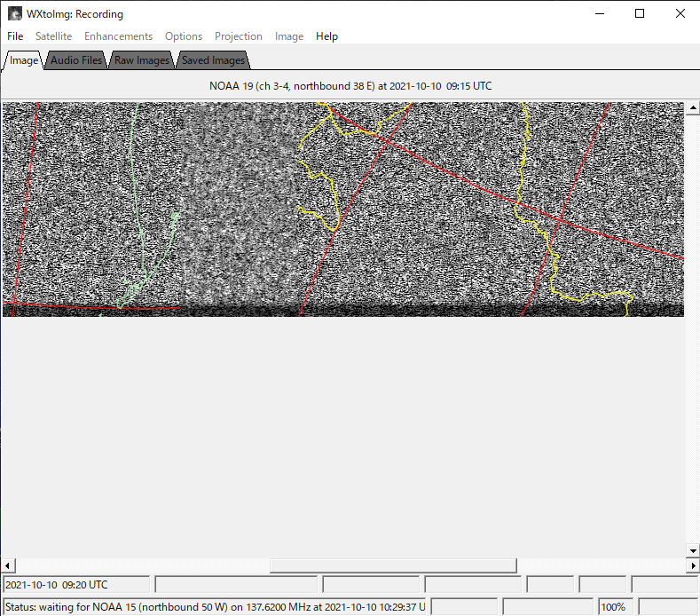Open the File menu
Viewport: 700px width, 616px height.
point(15,36)
